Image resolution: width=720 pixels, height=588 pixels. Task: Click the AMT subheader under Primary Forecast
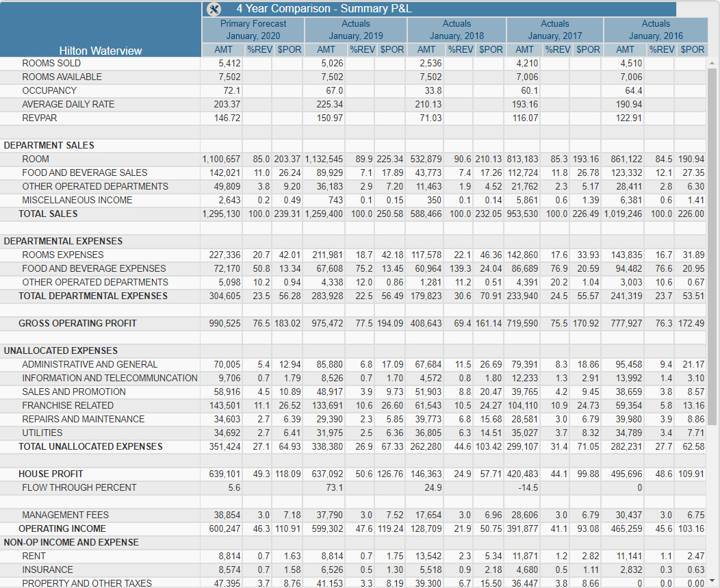click(x=223, y=49)
